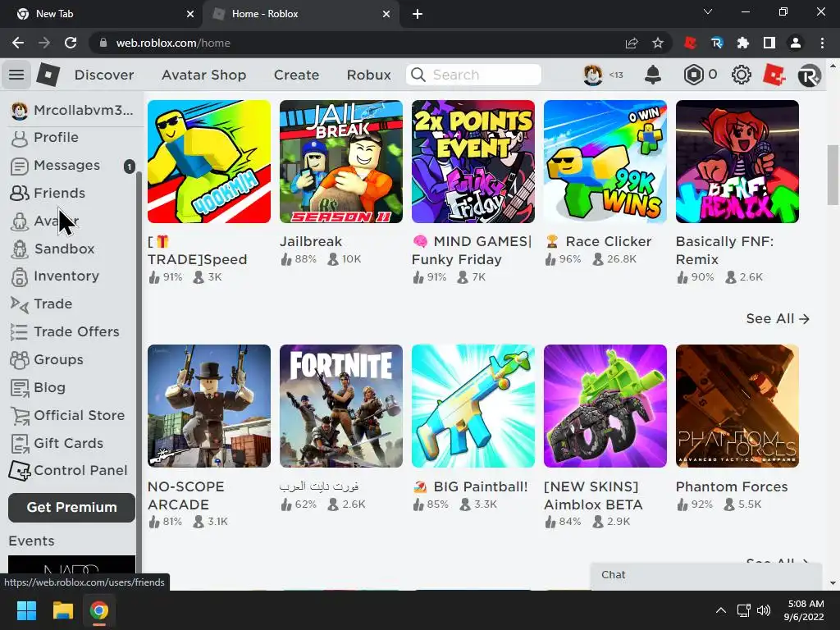Click the Sandbox sidebar icon

tap(20, 249)
